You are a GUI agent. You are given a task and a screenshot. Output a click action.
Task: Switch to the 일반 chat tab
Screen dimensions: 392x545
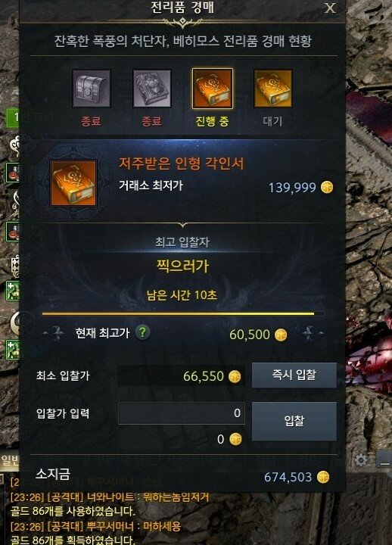pyautogui.click(x=9, y=461)
